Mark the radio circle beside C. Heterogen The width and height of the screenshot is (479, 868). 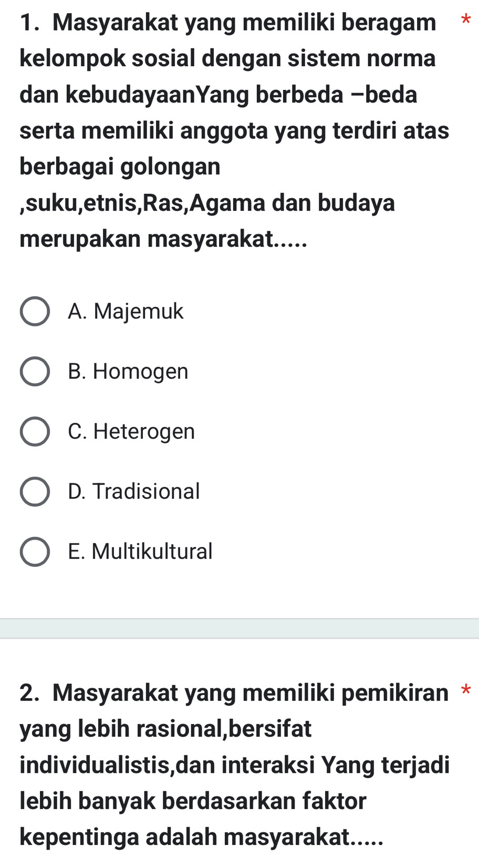pyautogui.click(x=35, y=432)
